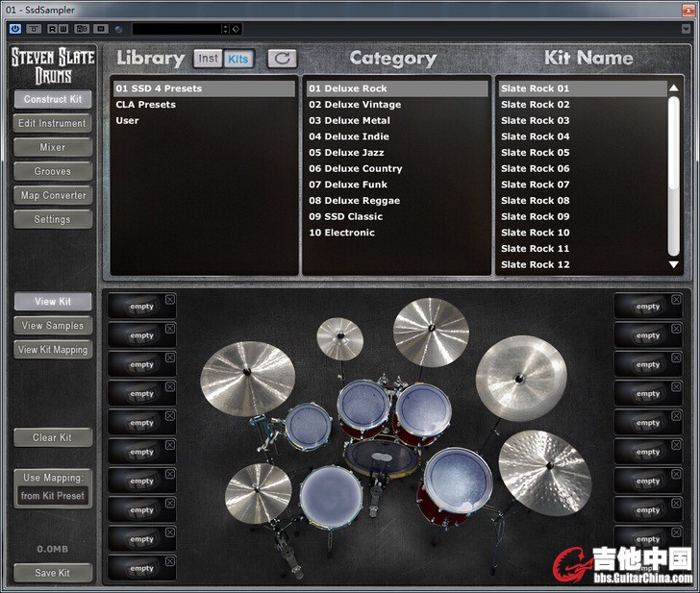Click the ride cymbal at lower right of kit

[x=544, y=473]
